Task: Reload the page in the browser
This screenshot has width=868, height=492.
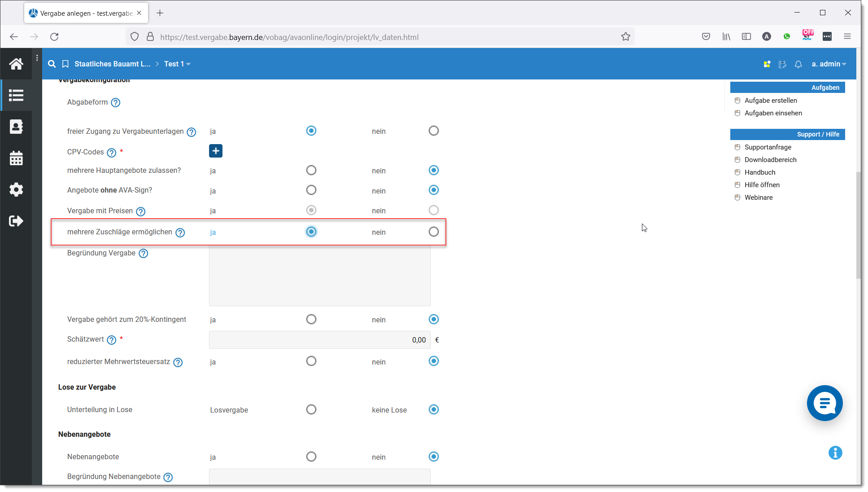Action: point(54,37)
